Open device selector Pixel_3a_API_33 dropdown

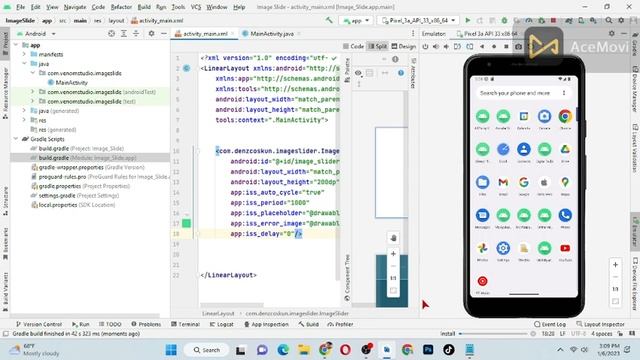click(418, 20)
